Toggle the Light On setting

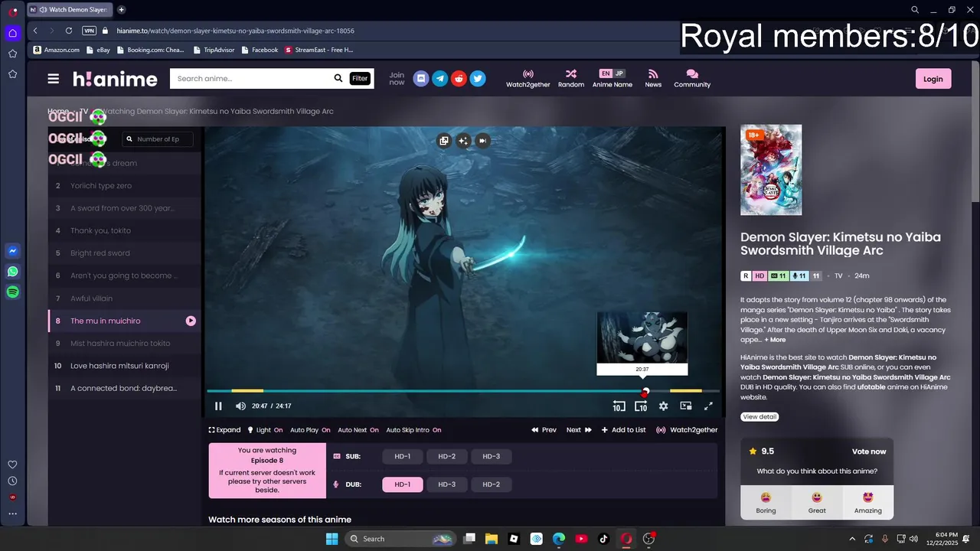click(x=265, y=430)
